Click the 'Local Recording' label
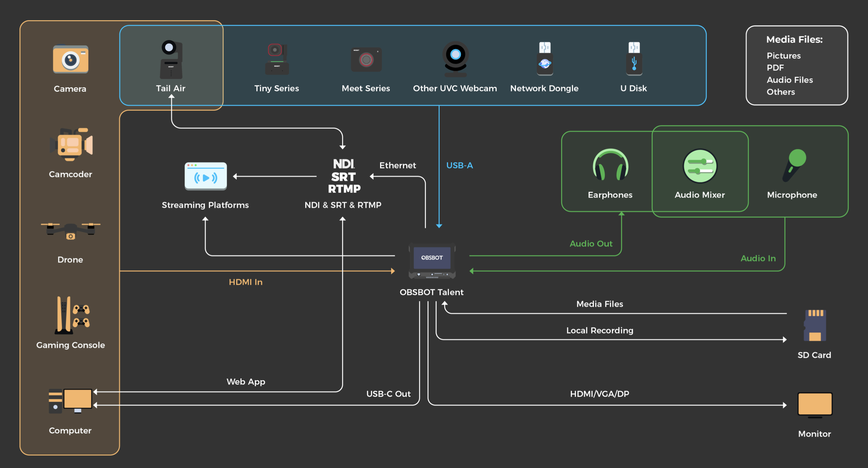The height and width of the screenshot is (468, 868). [x=600, y=331]
